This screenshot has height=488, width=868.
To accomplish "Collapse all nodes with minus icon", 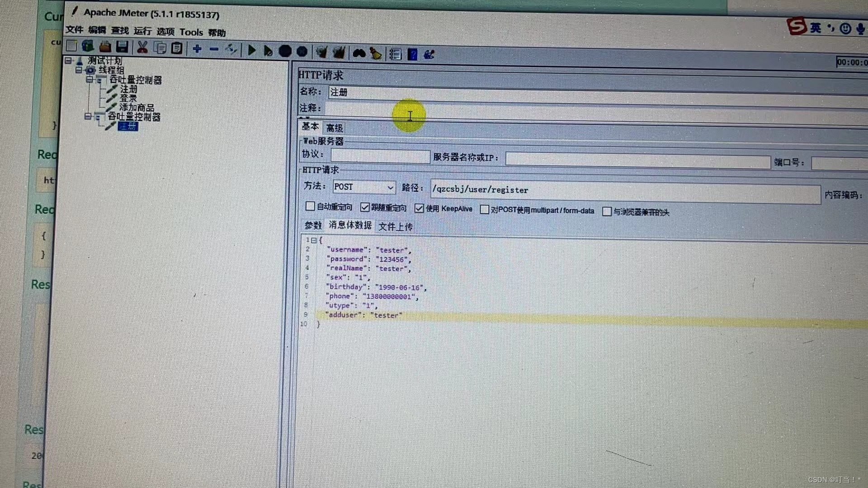I will pos(214,49).
